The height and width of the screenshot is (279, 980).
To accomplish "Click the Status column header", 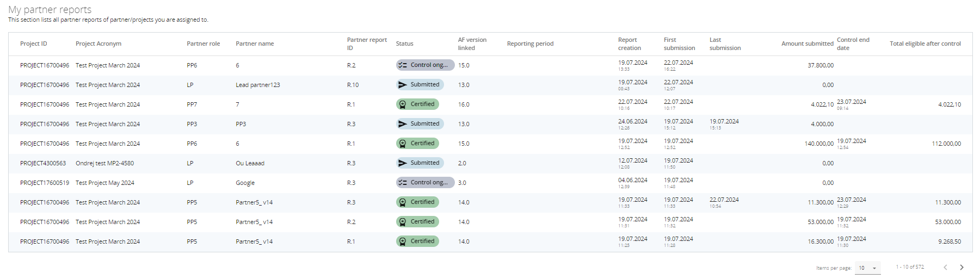I will pos(404,44).
